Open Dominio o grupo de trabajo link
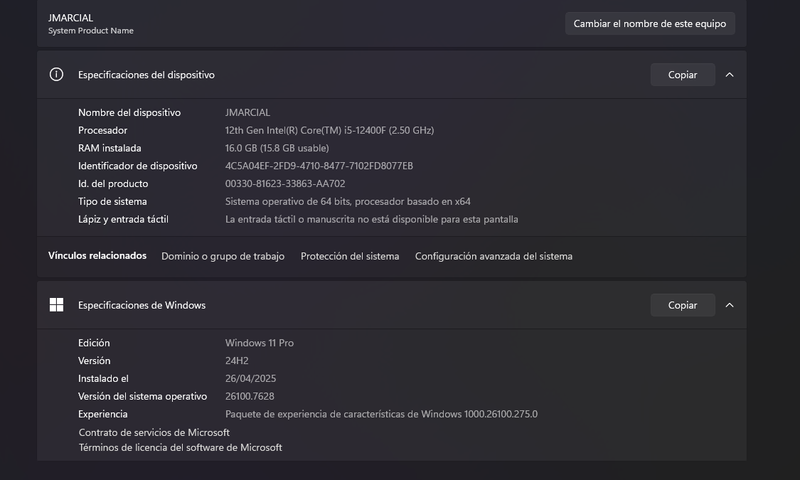The width and height of the screenshot is (800, 480). pos(223,256)
